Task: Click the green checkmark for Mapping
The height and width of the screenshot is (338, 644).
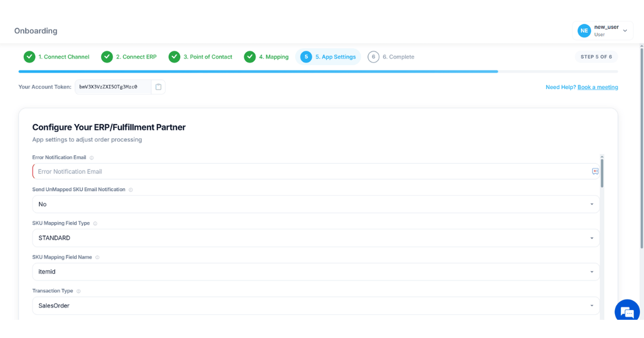Action: (x=250, y=57)
